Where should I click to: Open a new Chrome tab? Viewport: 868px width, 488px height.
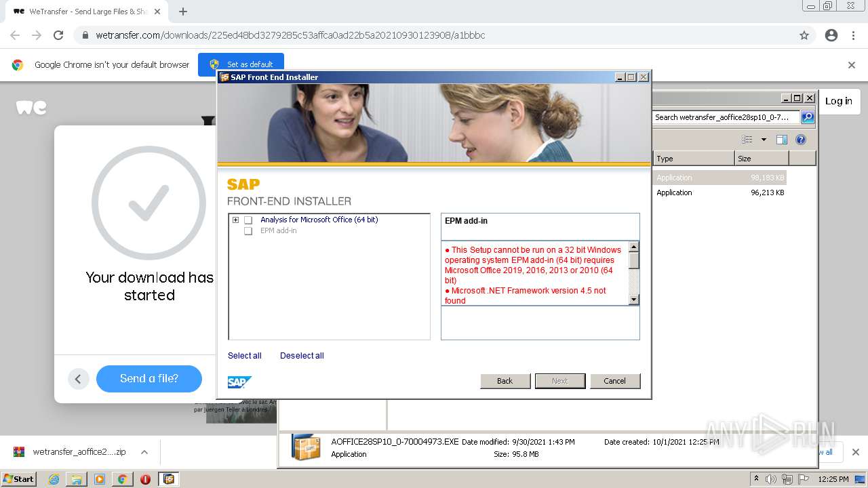coord(183,12)
